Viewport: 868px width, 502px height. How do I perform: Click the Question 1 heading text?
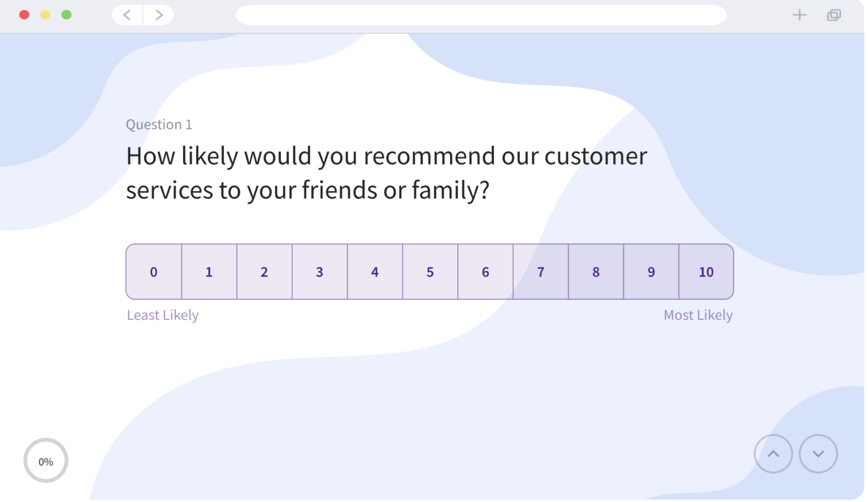tap(159, 124)
